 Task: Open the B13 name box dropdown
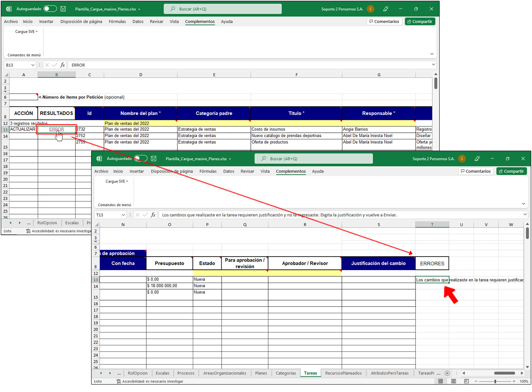[33, 65]
